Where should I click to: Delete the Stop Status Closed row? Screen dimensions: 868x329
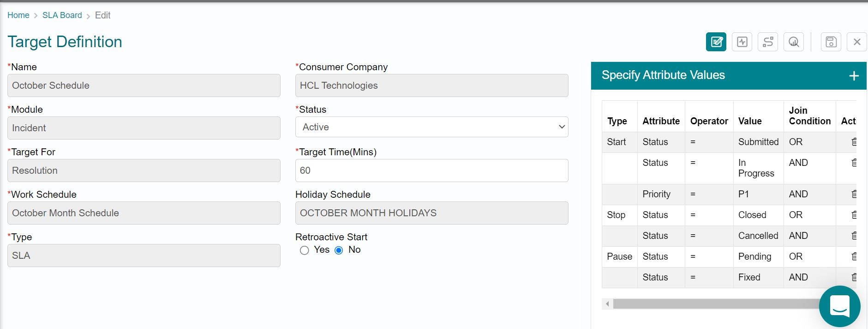point(854,215)
